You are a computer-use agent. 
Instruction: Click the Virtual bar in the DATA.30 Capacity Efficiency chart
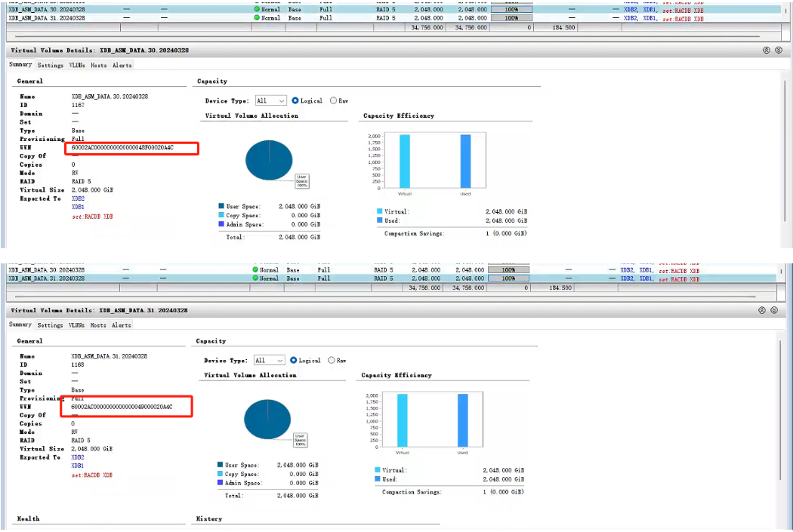405,161
